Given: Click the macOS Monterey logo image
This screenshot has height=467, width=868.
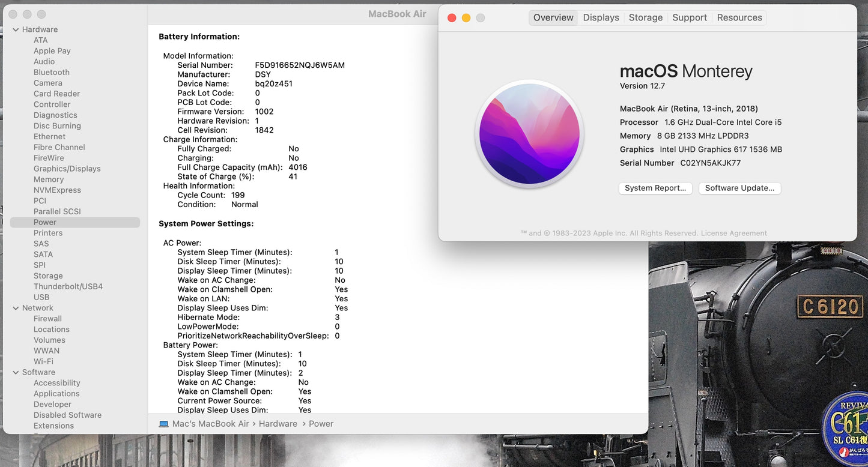Looking at the screenshot, I should [529, 134].
